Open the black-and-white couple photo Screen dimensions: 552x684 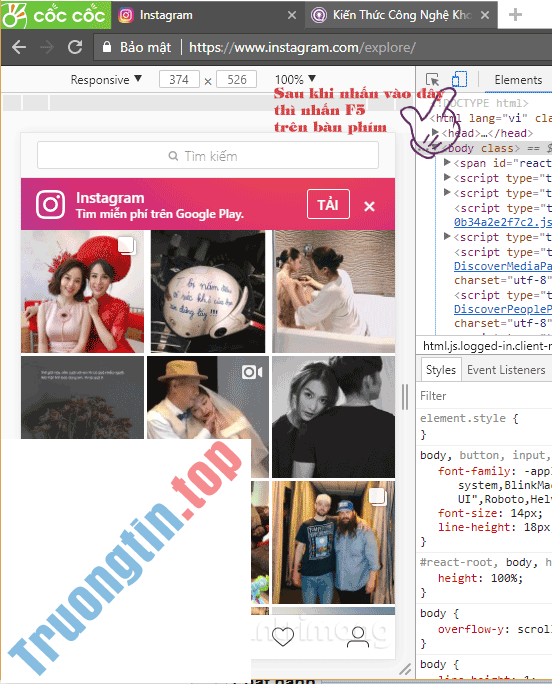pos(333,417)
